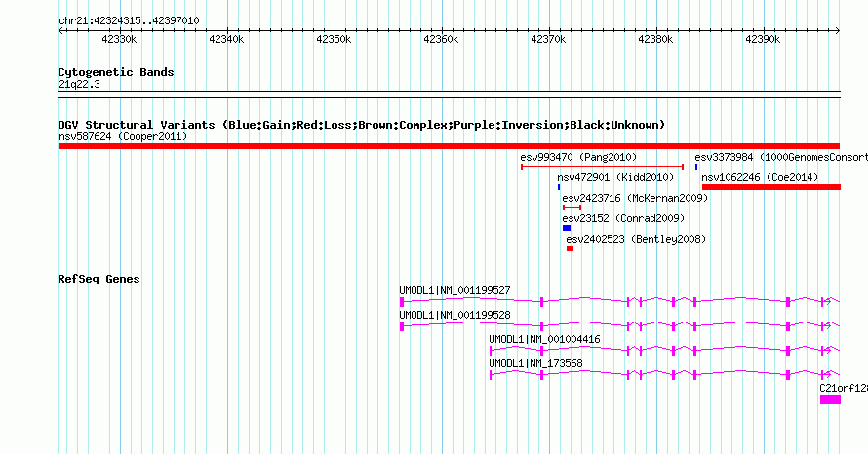Click the esv23152 Conrad2009 blue gain block
The image size is (868, 454).
coord(567,228)
